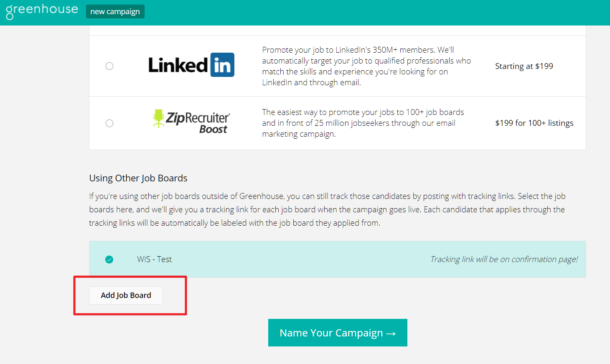This screenshot has height=364, width=610.
Task: Click the green ZipRecruiter chair icon
Action: 158,118
